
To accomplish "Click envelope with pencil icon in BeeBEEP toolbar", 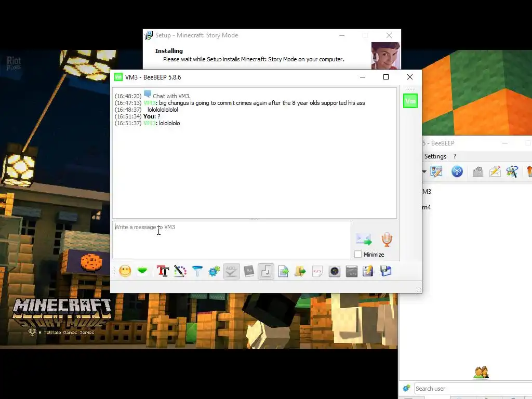I will tap(495, 171).
